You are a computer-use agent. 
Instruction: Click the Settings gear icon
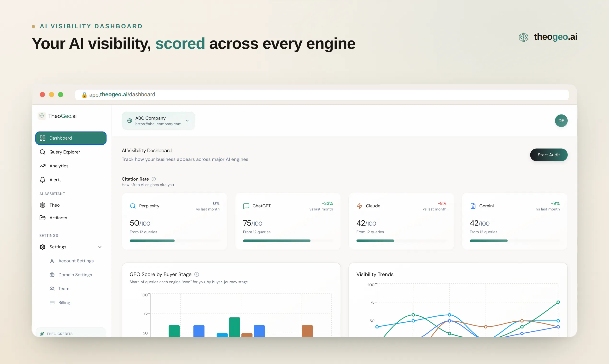point(42,247)
